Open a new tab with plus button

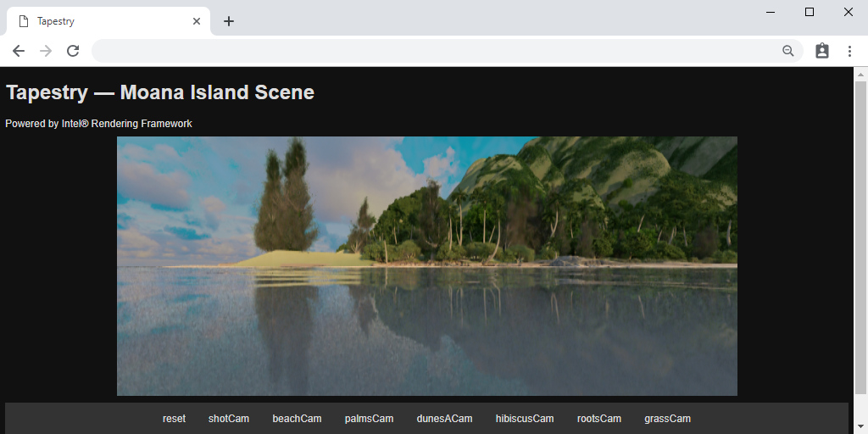click(x=229, y=21)
